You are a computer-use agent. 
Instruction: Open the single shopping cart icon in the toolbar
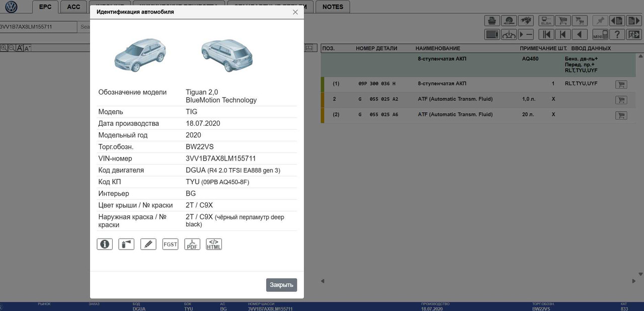point(563,21)
